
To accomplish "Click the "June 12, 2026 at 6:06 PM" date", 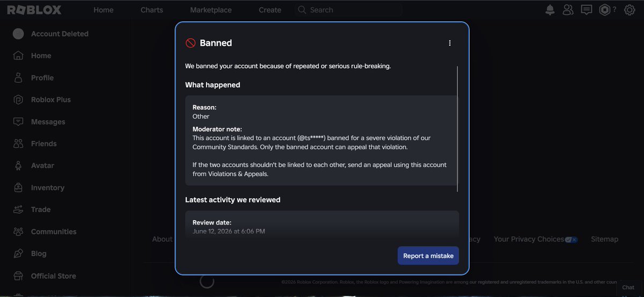I will [x=229, y=231].
